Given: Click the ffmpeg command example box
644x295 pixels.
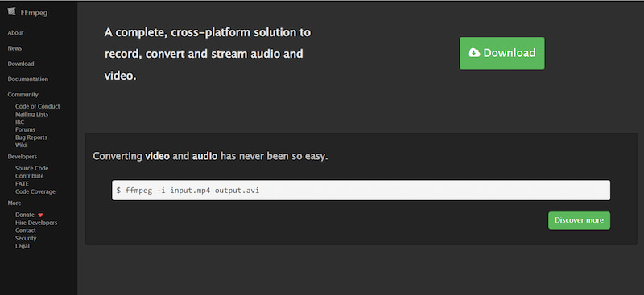Looking at the screenshot, I should pos(361,191).
